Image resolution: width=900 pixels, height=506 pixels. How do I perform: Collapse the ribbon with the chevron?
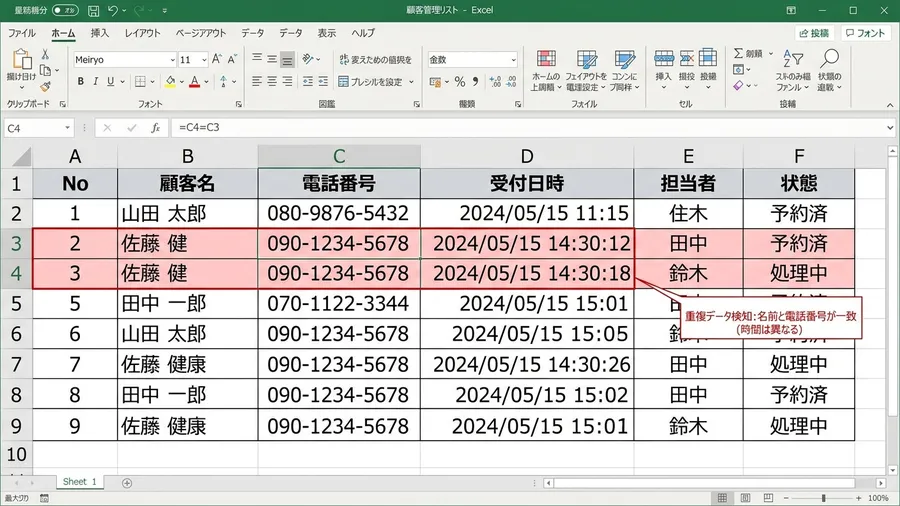point(890,105)
